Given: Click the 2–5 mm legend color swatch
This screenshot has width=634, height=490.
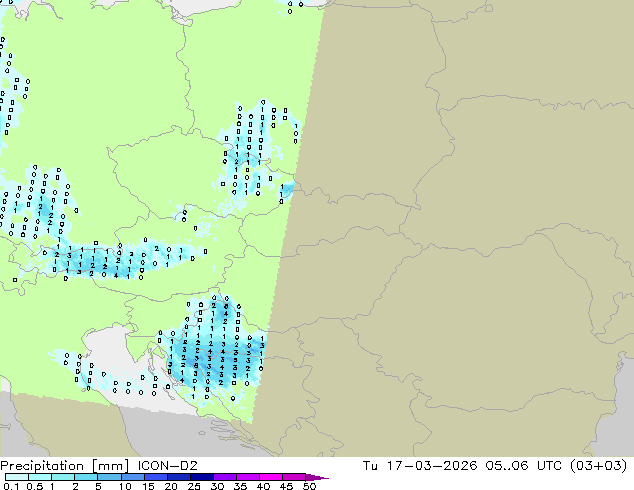Looking at the screenshot, I should point(86,477).
